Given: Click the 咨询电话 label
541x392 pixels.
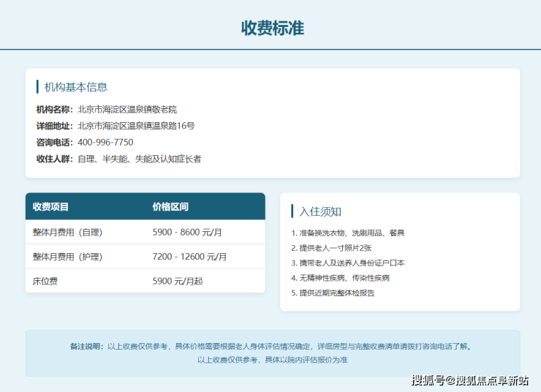Looking at the screenshot, I should (55, 142).
